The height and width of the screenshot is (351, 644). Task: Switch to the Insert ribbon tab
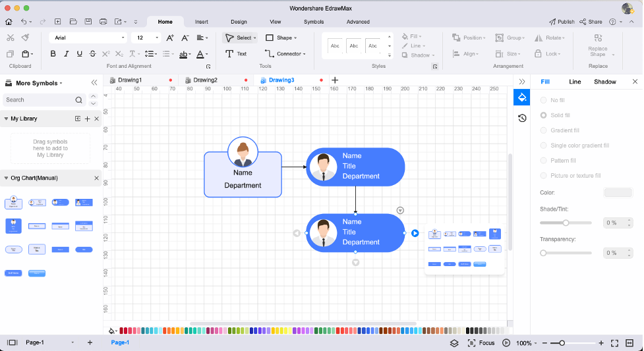(201, 22)
